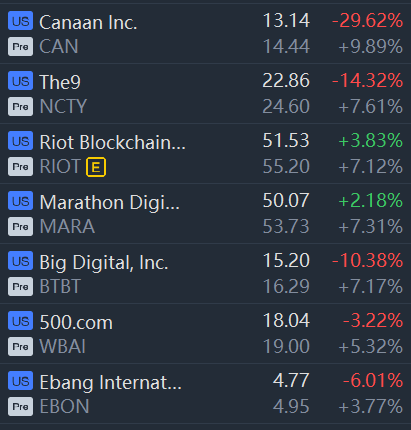Click the US badge beside Big Digital, Inc.
Viewport: 411px width, 430px height.
coord(20,261)
